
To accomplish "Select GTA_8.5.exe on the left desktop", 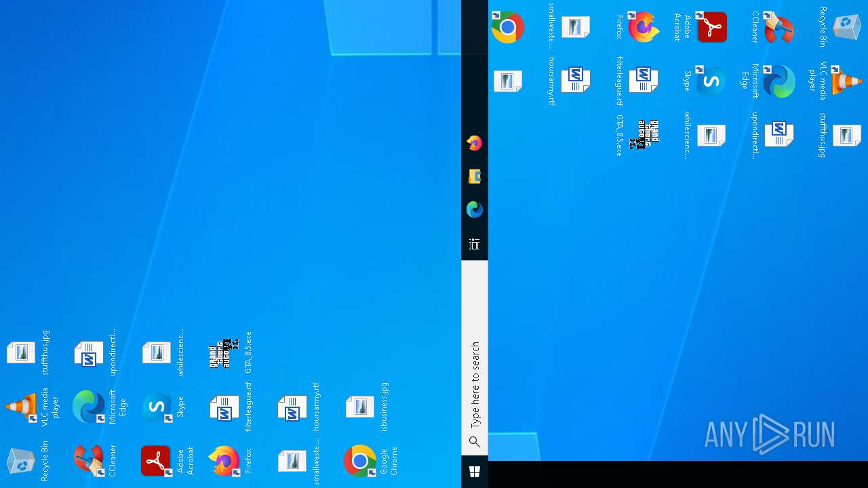I will (231, 352).
